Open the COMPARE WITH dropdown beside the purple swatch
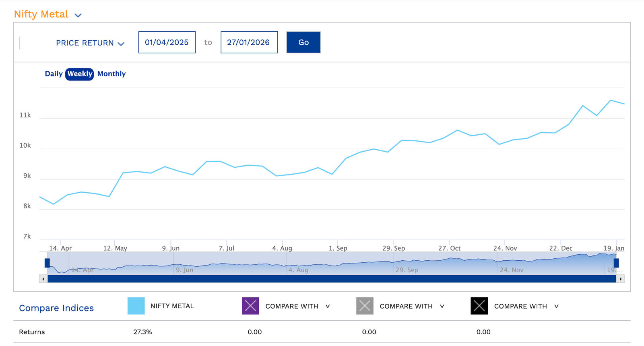Image resolution: width=644 pixels, height=346 pixels. (298, 306)
